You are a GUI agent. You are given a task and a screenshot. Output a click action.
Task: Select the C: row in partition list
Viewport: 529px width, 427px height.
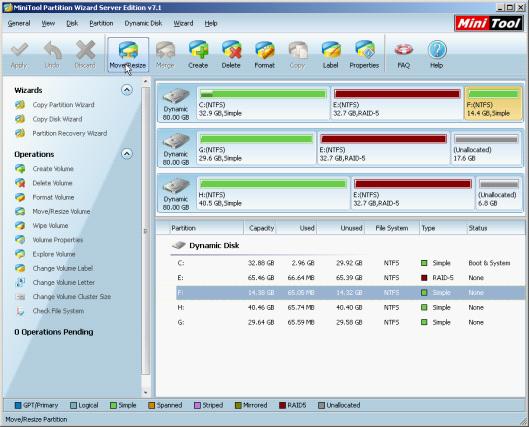click(x=350, y=263)
